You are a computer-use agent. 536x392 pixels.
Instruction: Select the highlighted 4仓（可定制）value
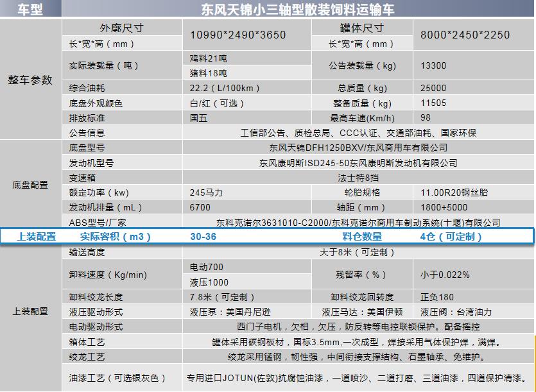coord(451,237)
